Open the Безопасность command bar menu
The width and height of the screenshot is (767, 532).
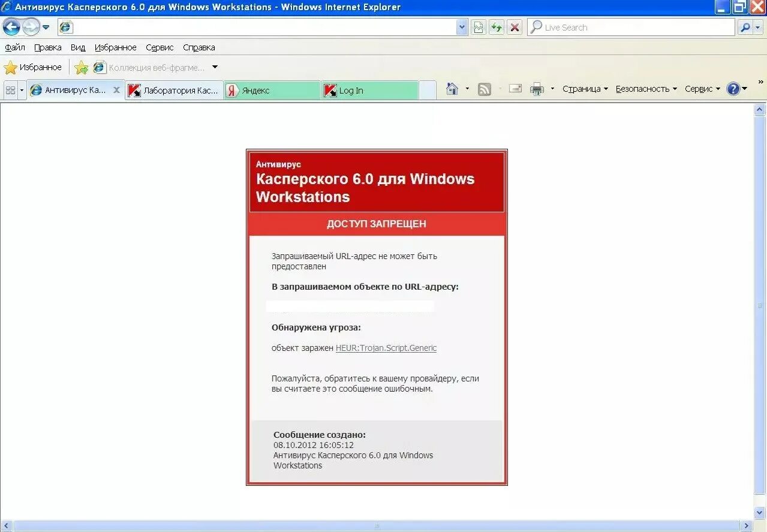[646, 89]
